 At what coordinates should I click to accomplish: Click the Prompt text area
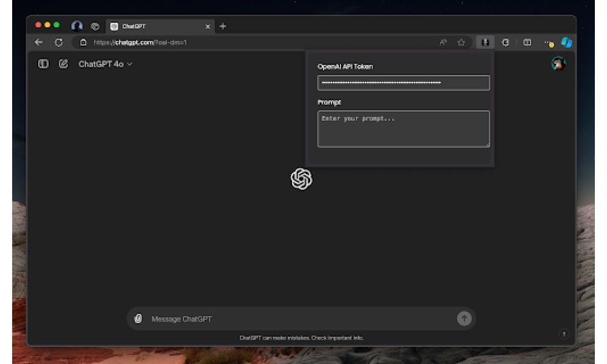(x=404, y=129)
